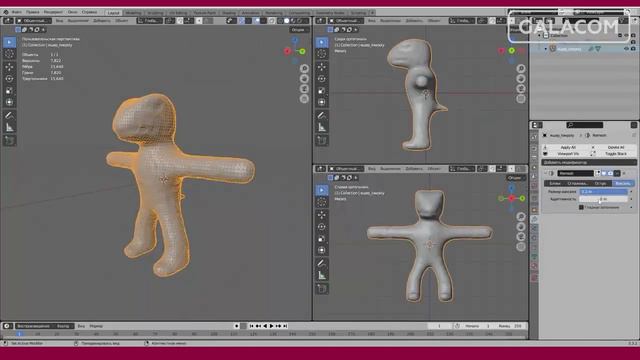Click the current frame field in timeline
Screen dimensions: 640x360
tap(439, 326)
